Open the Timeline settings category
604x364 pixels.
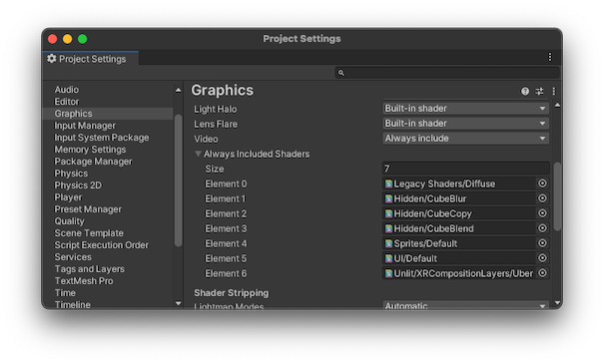pos(73,305)
